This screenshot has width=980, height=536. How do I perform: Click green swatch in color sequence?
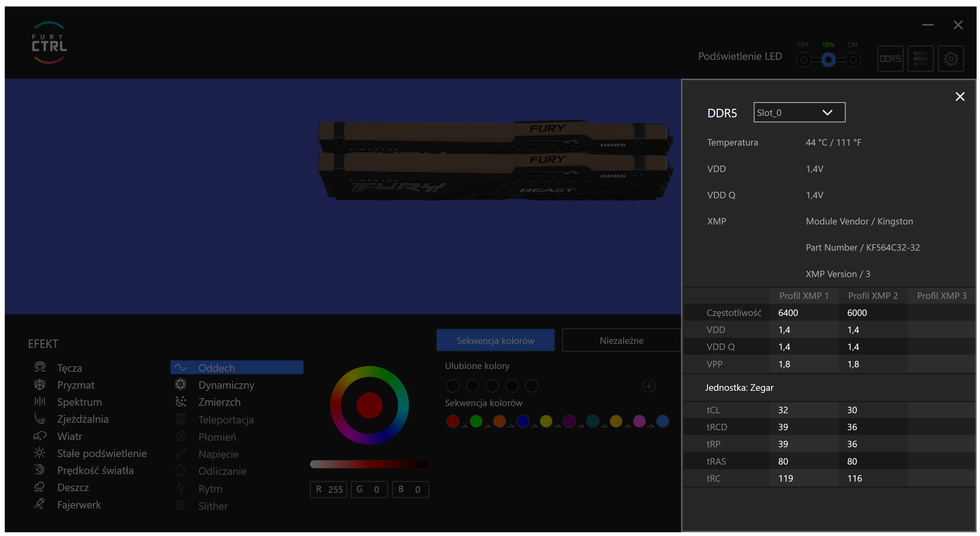475,421
